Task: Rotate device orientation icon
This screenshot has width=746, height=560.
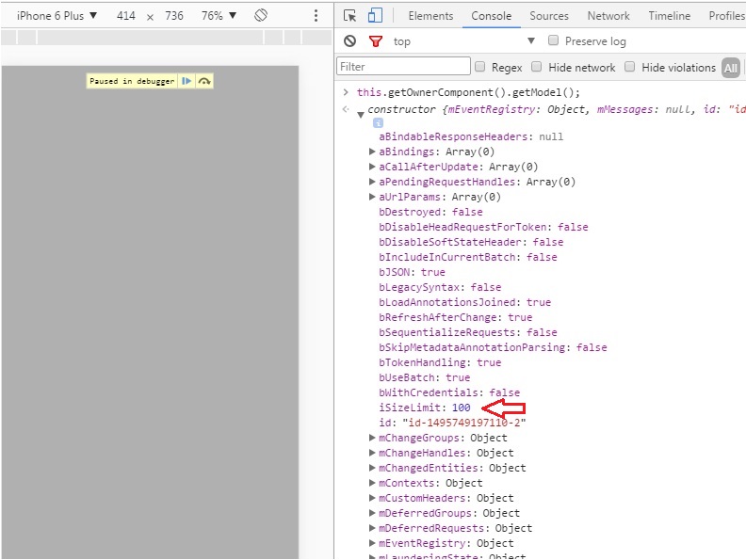Action: (x=261, y=16)
